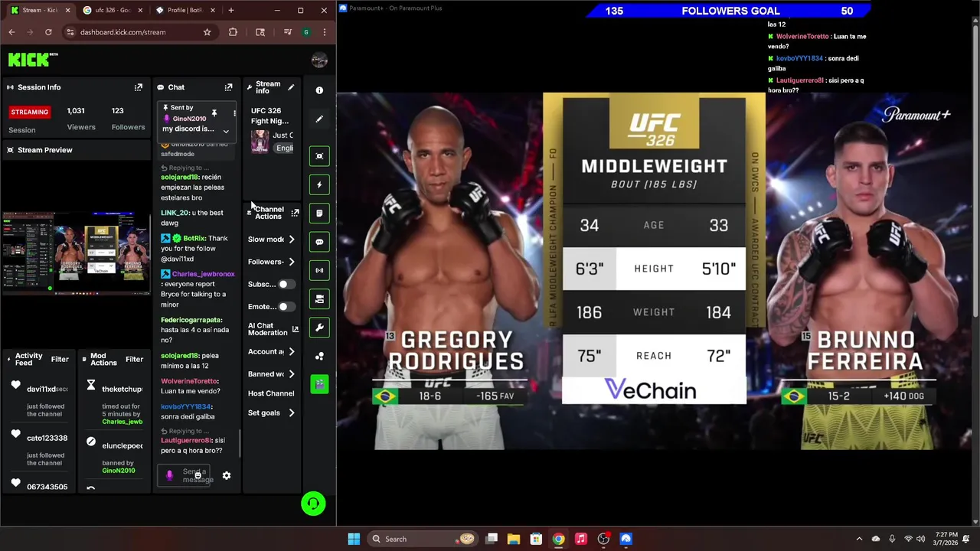Open the emoji picker in chat input

click(198, 475)
